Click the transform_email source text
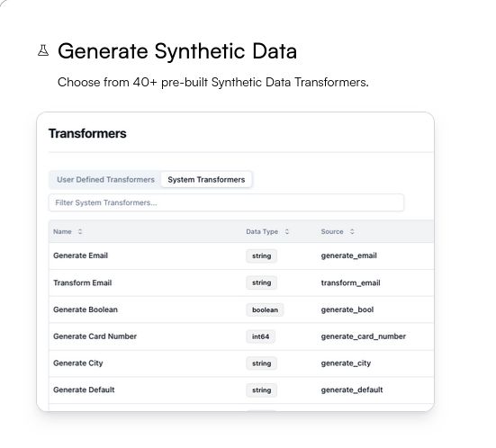This screenshot has width=496, height=448. pos(350,282)
